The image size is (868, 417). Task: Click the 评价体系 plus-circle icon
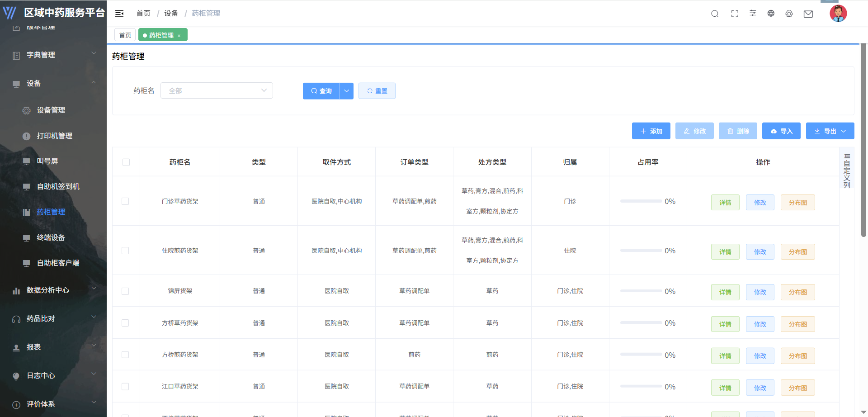click(x=16, y=405)
